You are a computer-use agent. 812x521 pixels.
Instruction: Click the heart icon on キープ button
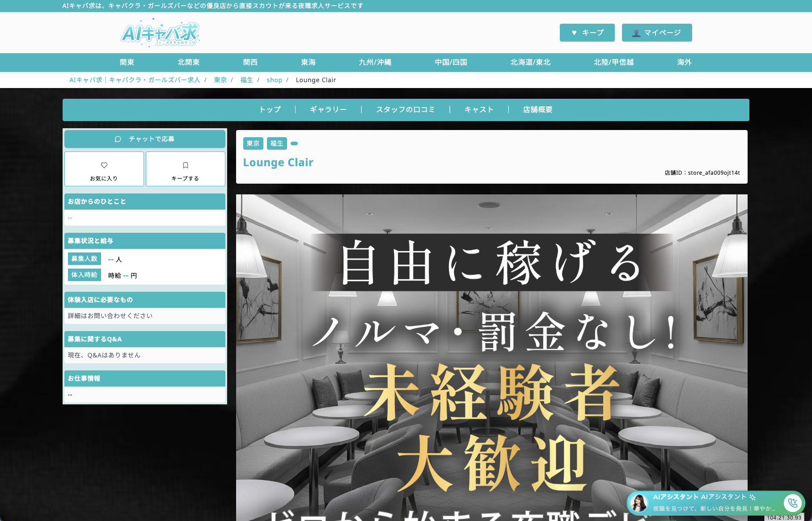coord(574,33)
